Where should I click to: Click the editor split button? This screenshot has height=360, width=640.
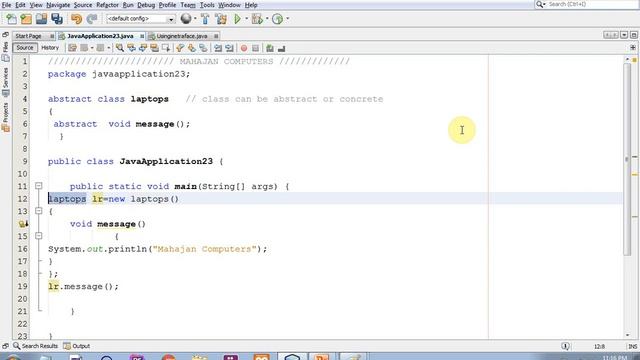click(633, 48)
